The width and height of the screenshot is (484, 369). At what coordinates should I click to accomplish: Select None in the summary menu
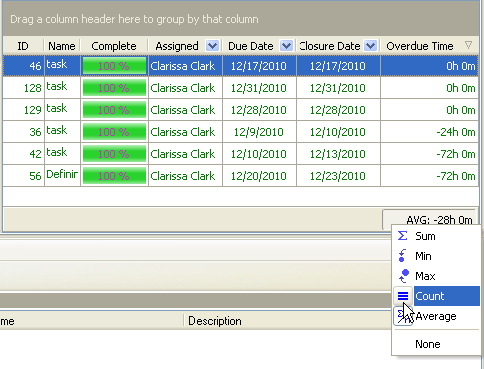click(436, 344)
